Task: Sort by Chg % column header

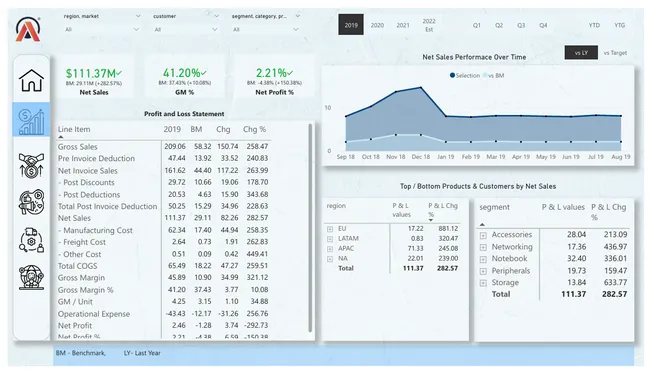Action: [254, 129]
